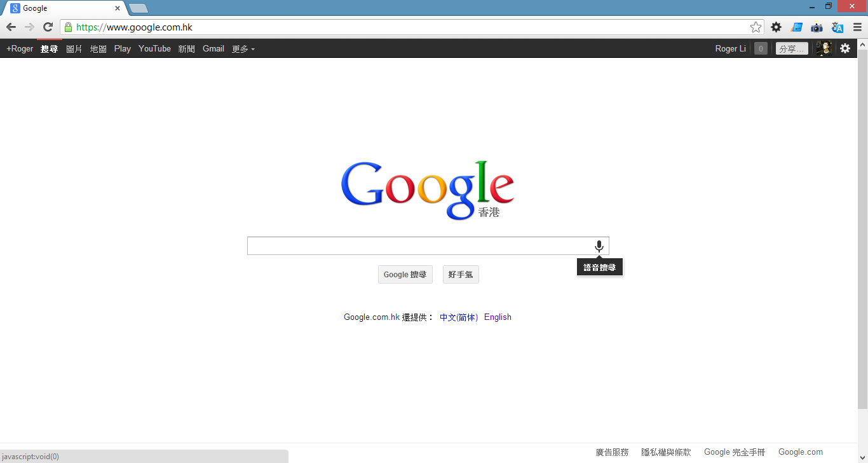The height and width of the screenshot is (463, 868).
Task: Open the Roger Li account name
Action: pyautogui.click(x=731, y=48)
